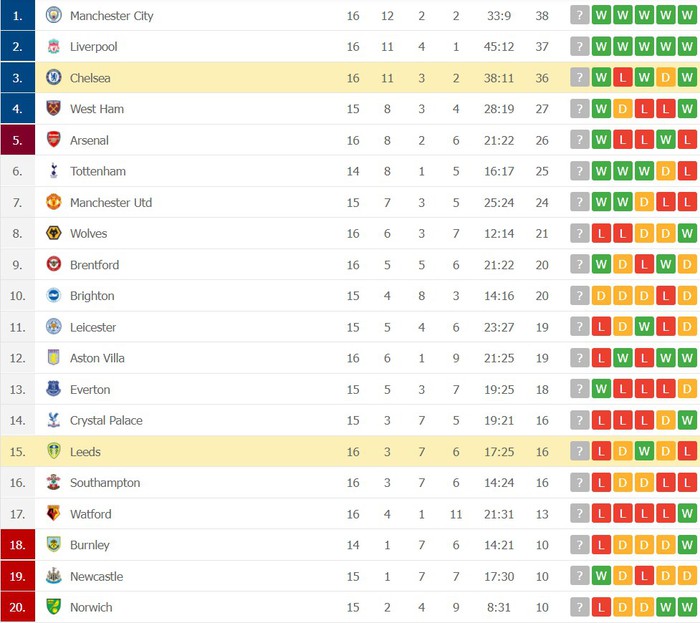The width and height of the screenshot is (700, 623).
Task: Click Leeds' upcoming match question mark badge
Action: pyautogui.click(x=579, y=451)
